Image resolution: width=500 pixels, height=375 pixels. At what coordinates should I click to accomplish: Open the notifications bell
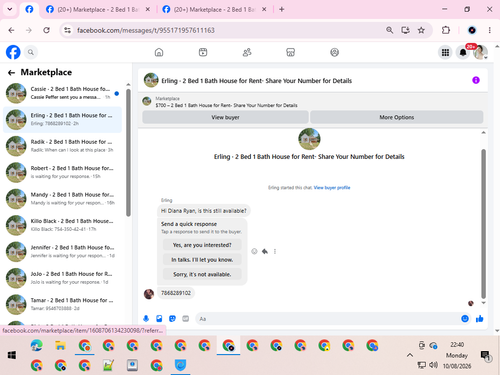(x=463, y=52)
